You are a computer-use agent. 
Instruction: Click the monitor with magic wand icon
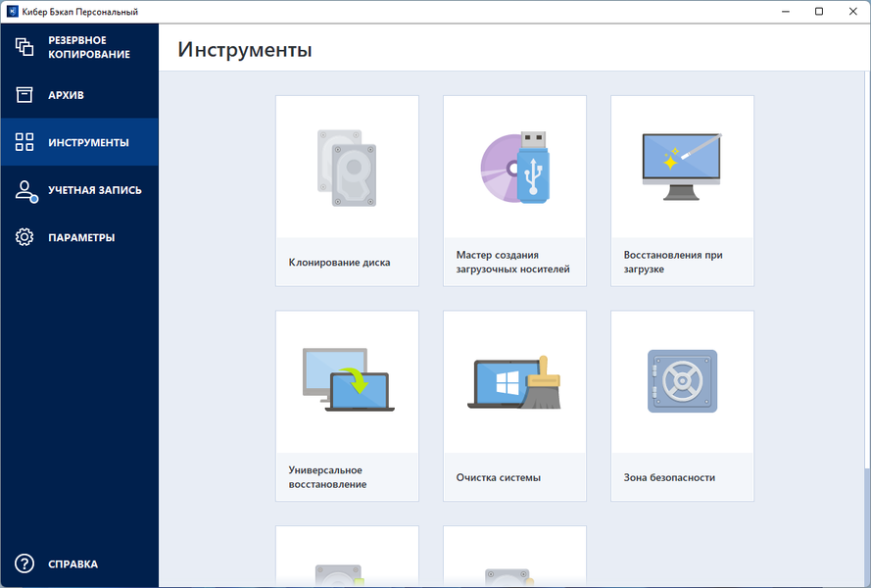tap(682, 167)
